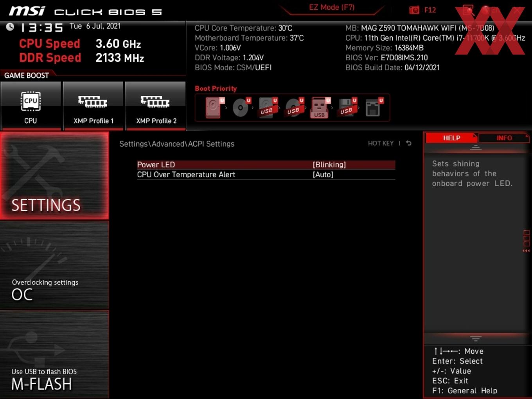Image resolution: width=532 pixels, height=399 pixels.
Task: Click the CPU Speed 3.60 GHz value
Action: 118,43
